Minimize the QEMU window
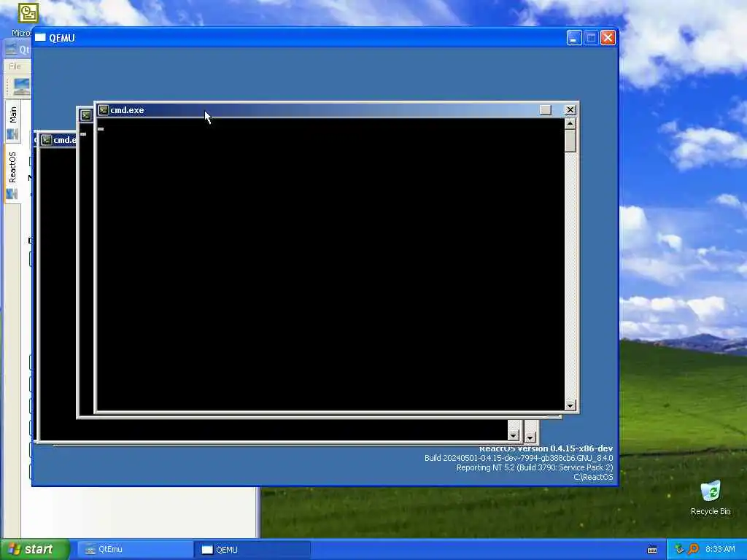Viewport: 747px width, 560px height. click(574, 38)
